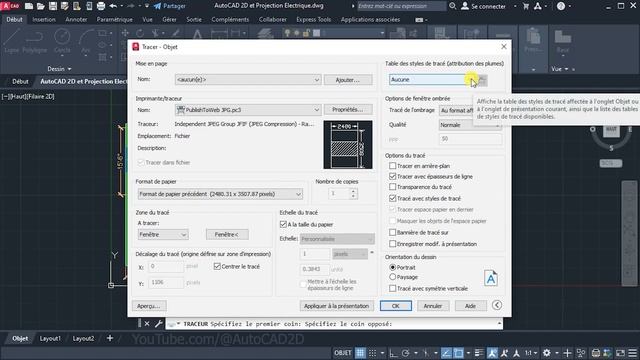The width and height of the screenshot is (640, 360).
Task: Click the status bar customization hamburger icon
Action: (x=632, y=353)
